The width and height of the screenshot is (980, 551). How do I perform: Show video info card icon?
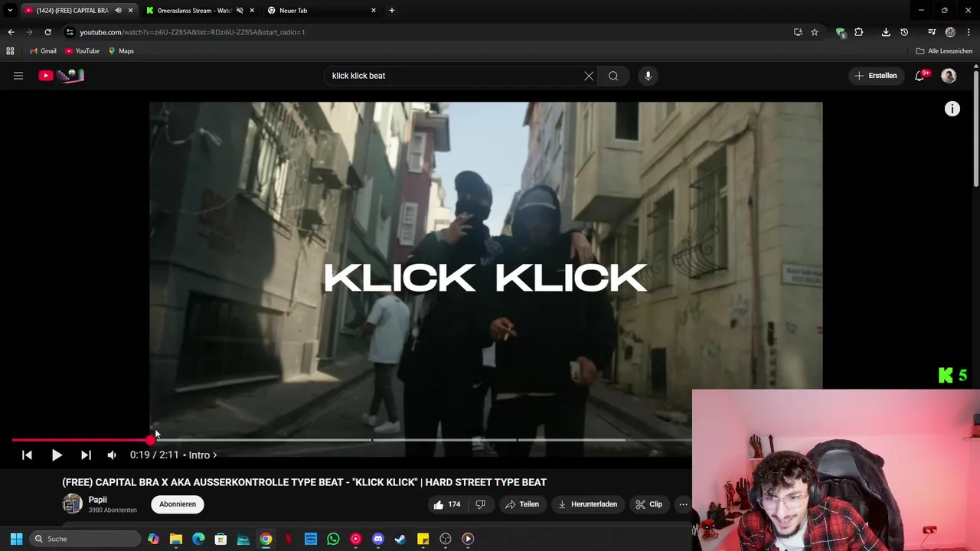point(952,109)
